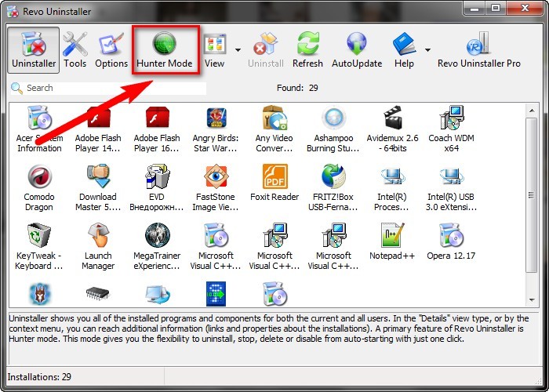Select Avidemux 2.6 - 64bits entry
This screenshot has width=549, height=392.
392,129
